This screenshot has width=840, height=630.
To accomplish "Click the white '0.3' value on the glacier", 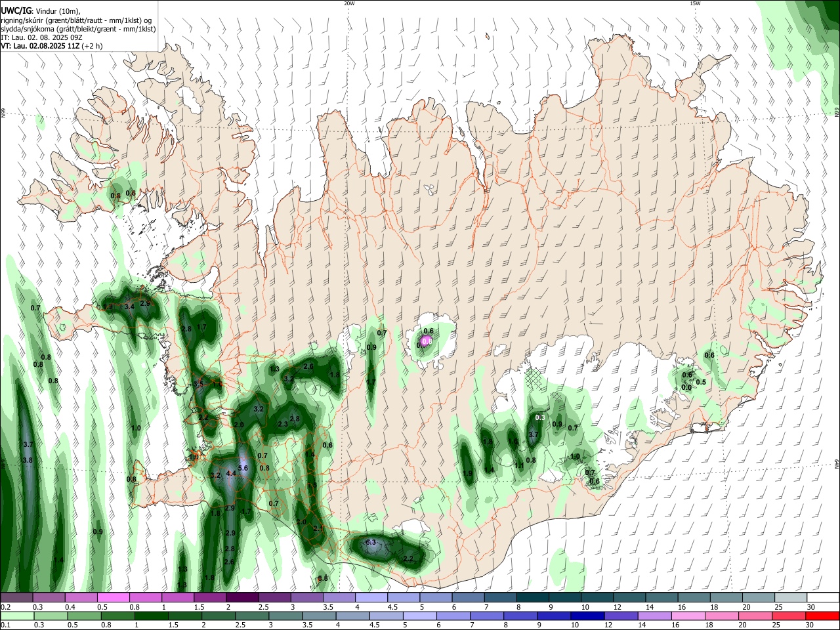I will click(x=541, y=417).
